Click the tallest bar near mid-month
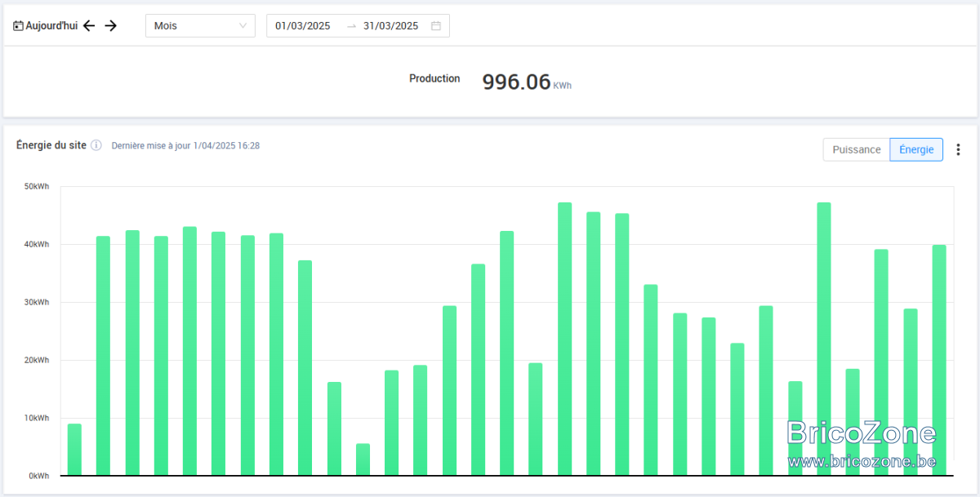 [565, 339]
